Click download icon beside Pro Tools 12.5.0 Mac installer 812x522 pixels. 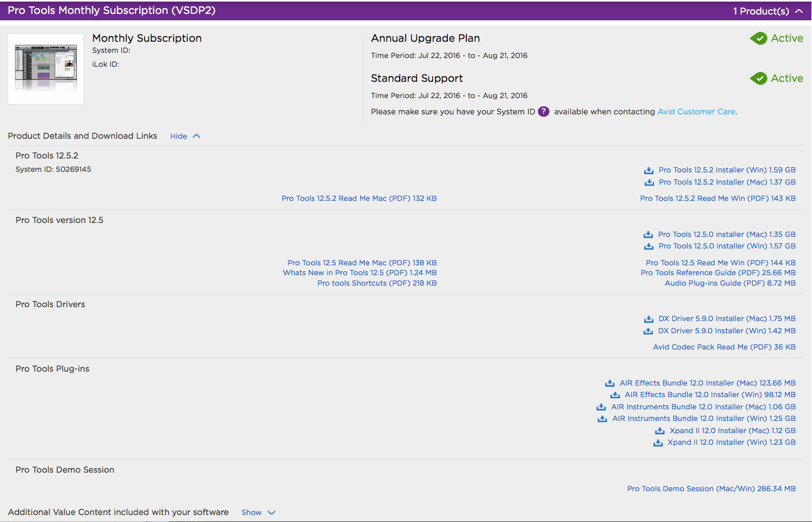pos(648,235)
